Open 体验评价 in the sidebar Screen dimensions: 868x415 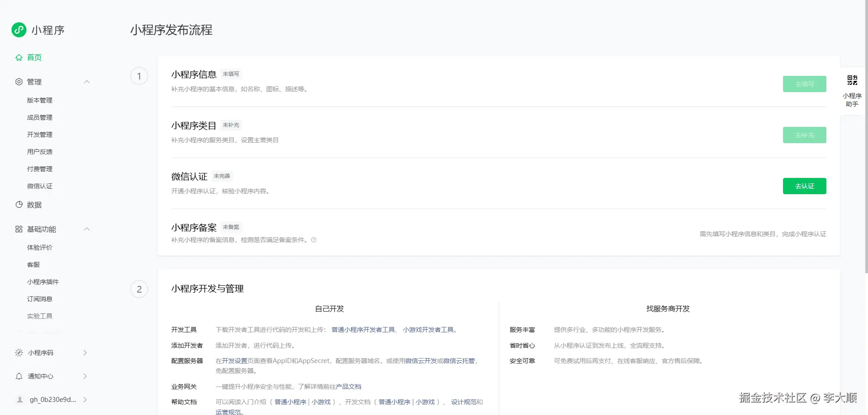(x=40, y=247)
